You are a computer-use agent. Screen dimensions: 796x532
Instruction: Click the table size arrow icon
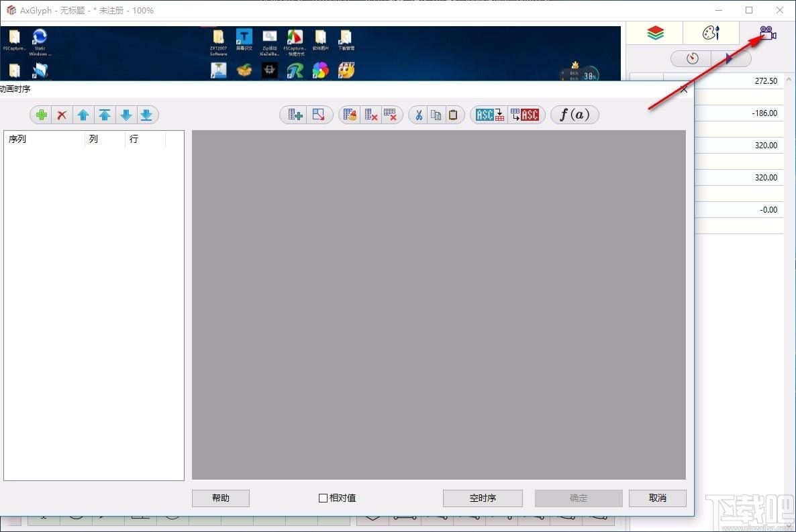coord(319,115)
